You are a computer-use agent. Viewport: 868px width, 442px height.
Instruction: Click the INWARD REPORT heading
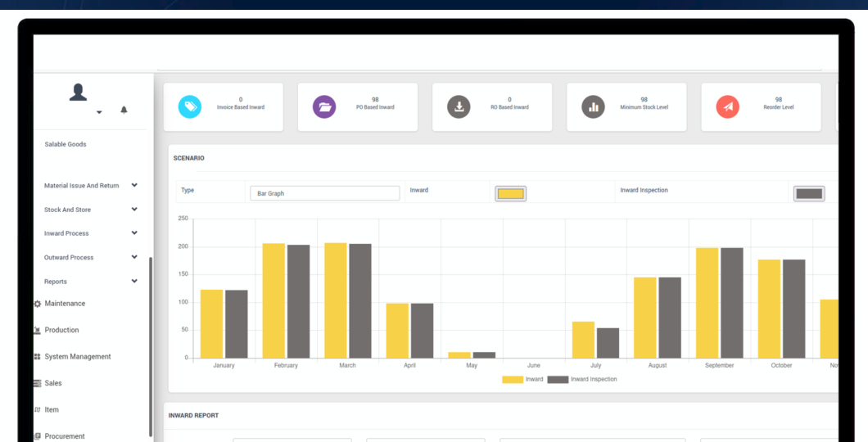(x=194, y=416)
